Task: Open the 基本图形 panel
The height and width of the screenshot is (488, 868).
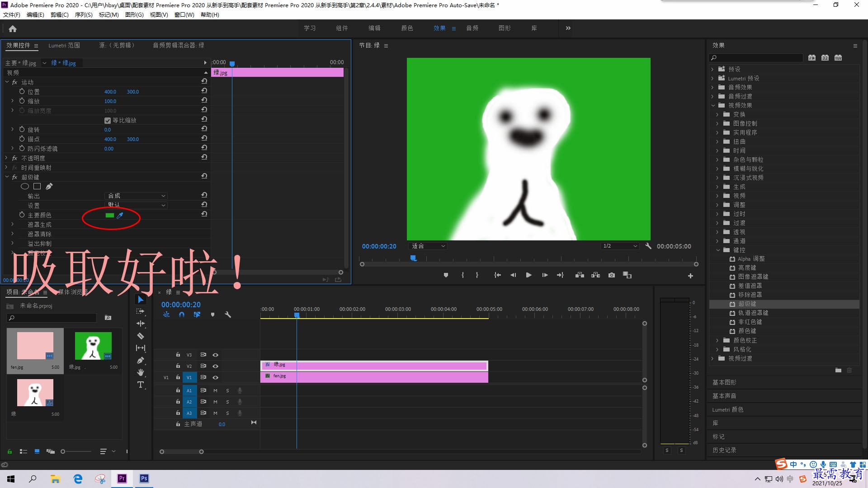Action: click(724, 382)
